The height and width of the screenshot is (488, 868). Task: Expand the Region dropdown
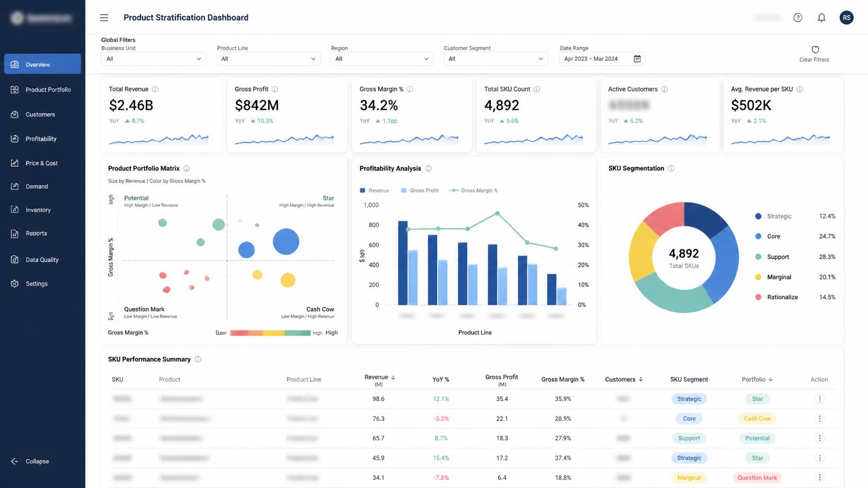[x=382, y=59]
